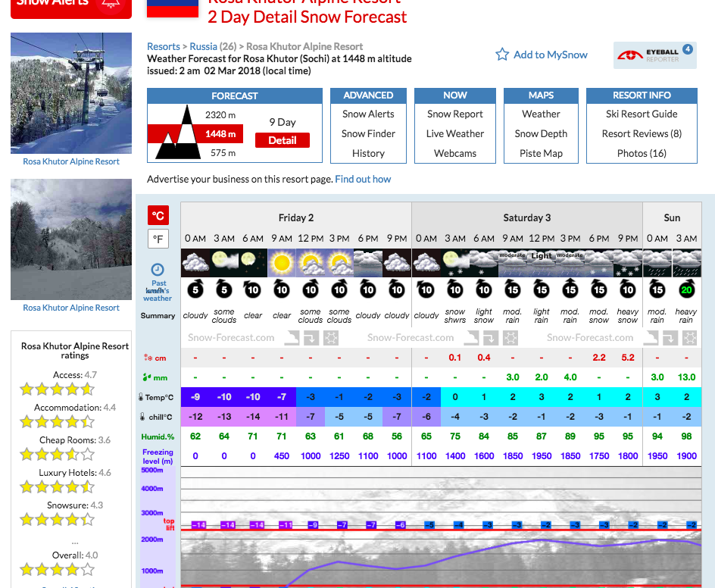Click the snowflake cm row icon
715x588 pixels.
pyautogui.click(x=148, y=358)
